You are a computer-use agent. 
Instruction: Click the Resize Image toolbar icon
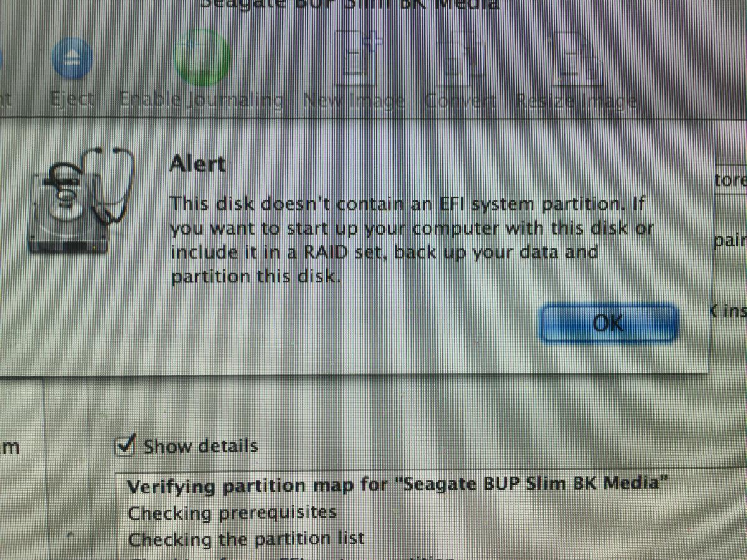tap(577, 60)
